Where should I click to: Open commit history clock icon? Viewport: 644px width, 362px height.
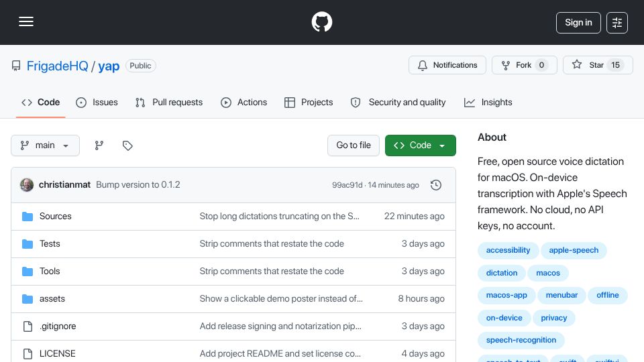(436, 185)
